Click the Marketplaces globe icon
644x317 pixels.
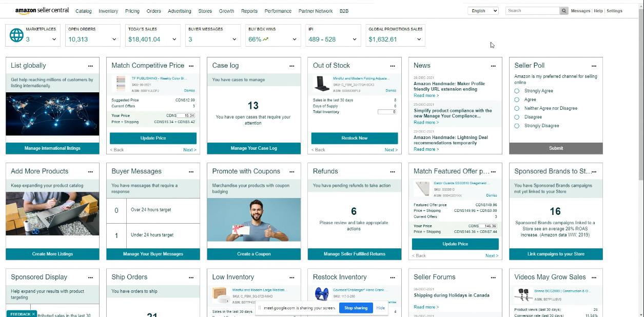coord(16,35)
